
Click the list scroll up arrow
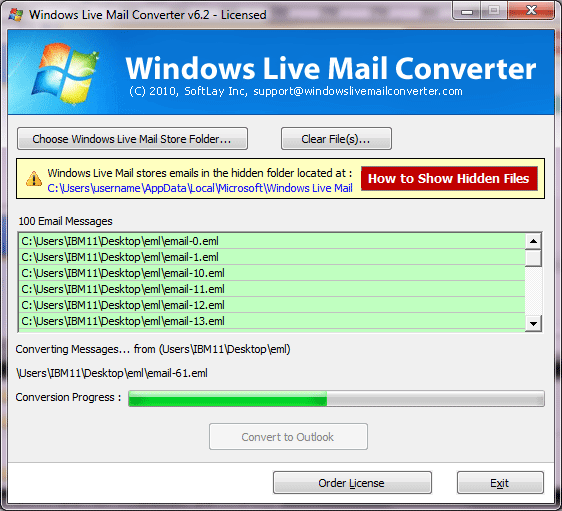coord(533,241)
